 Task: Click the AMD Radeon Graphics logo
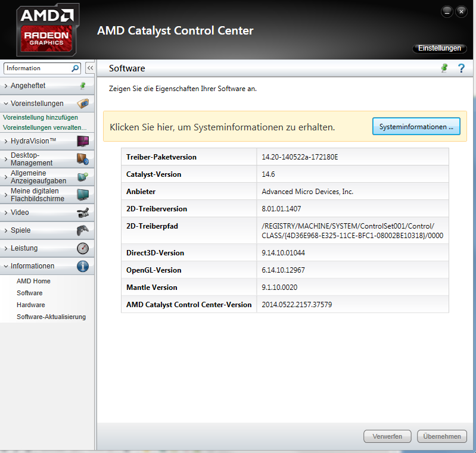(48, 30)
